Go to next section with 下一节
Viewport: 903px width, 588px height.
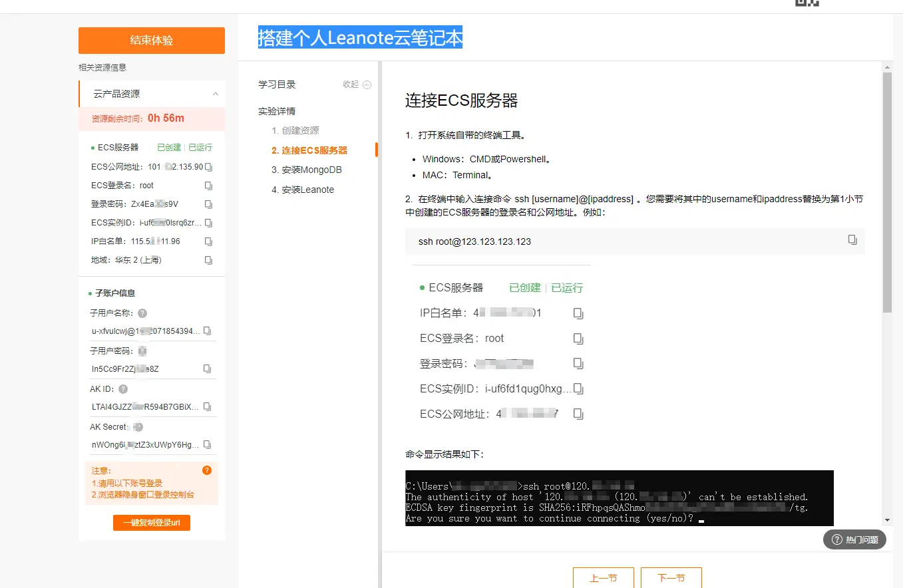(671, 577)
